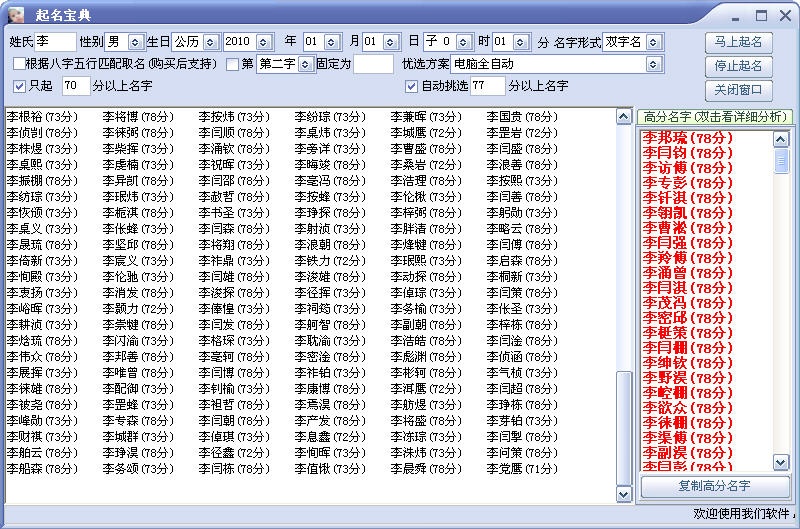Click 马上起名 to start generating names
Screen dimensions: 800x529
point(738,42)
